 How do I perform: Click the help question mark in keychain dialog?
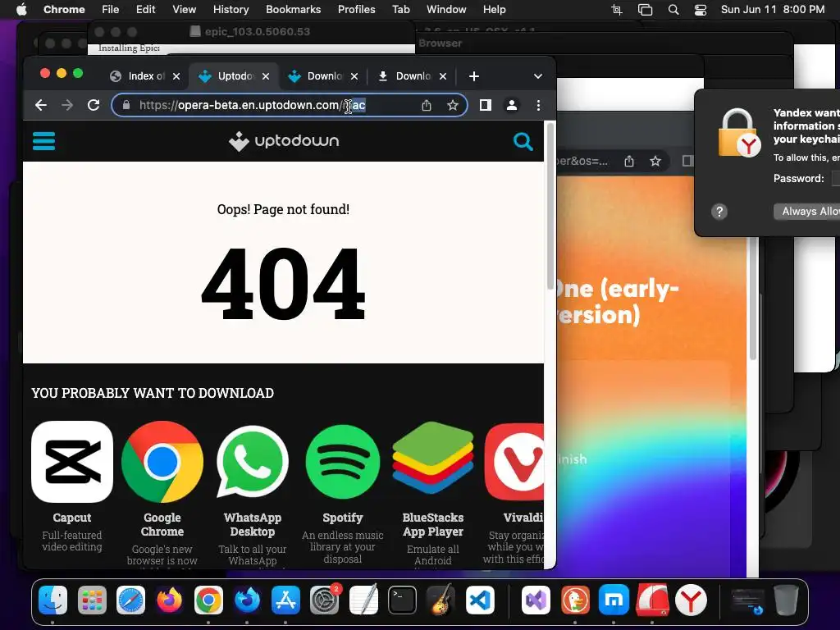[719, 212]
